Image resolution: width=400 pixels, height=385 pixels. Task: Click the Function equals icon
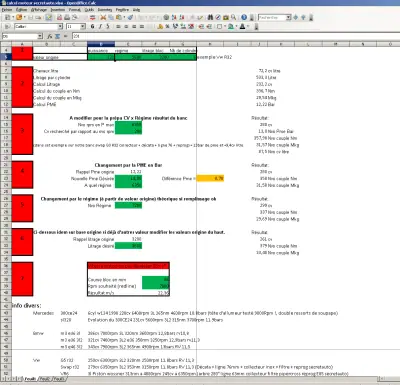(65, 36)
